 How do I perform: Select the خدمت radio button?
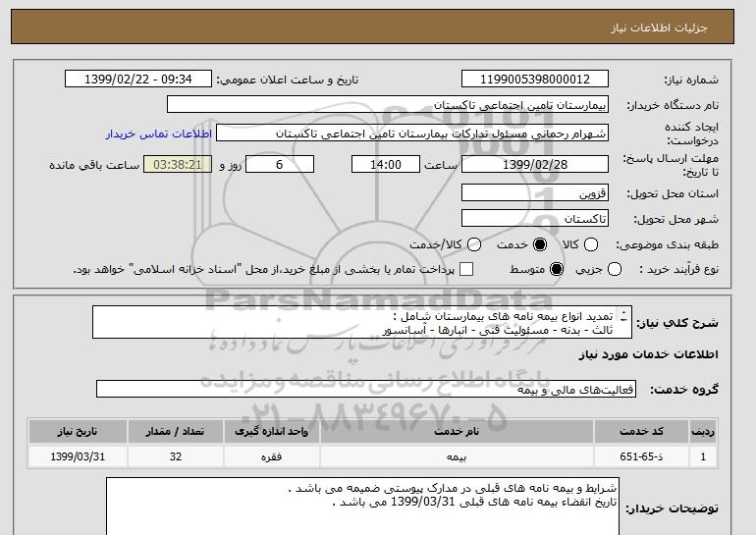click(540, 244)
